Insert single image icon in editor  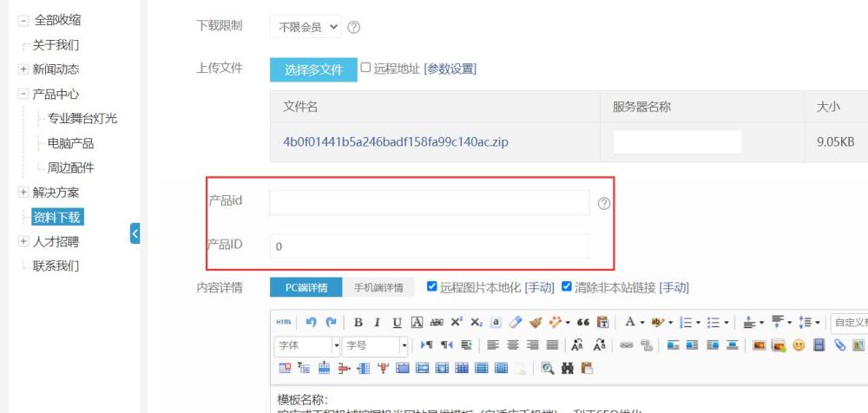[759, 345]
